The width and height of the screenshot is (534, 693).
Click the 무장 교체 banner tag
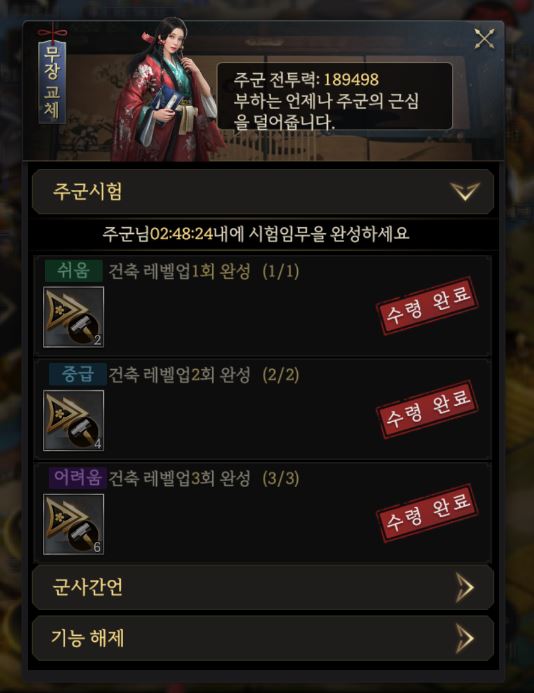pyautogui.click(x=52, y=82)
